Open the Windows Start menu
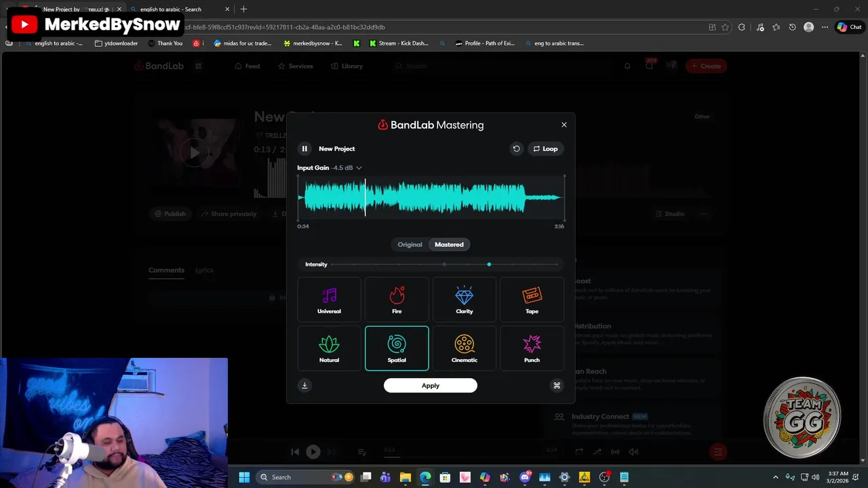This screenshot has width=868, height=488. [x=244, y=477]
